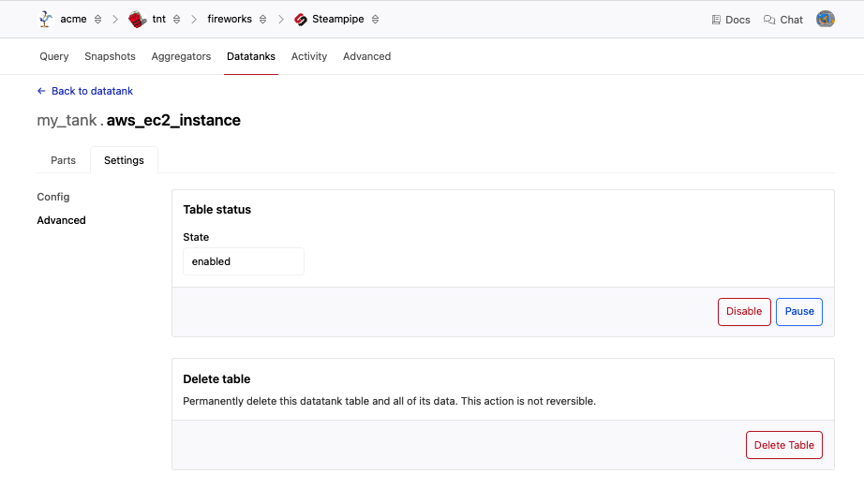Select the Parts tab
This screenshot has width=864, height=504.
pyautogui.click(x=63, y=160)
